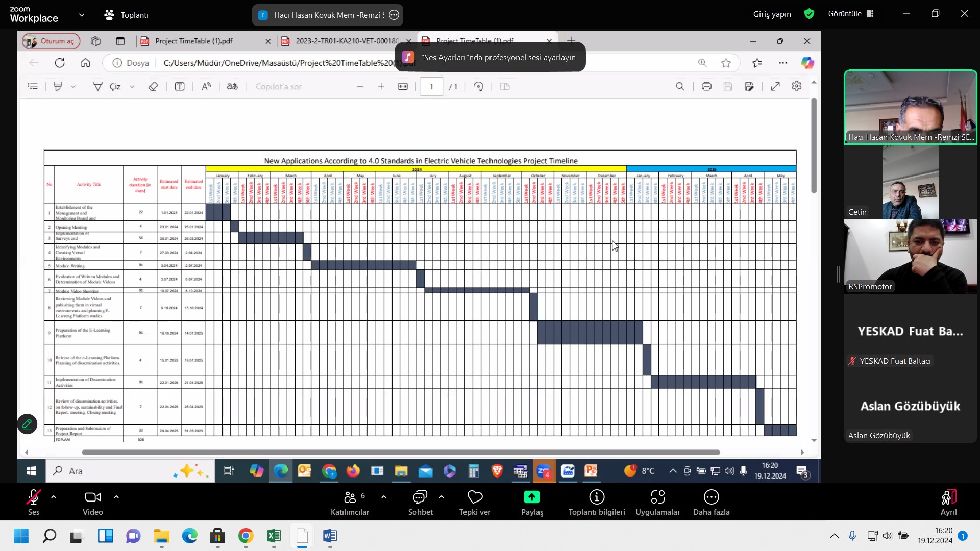Click the PDF rotate icon
The height and width of the screenshot is (551, 980).
point(478,87)
